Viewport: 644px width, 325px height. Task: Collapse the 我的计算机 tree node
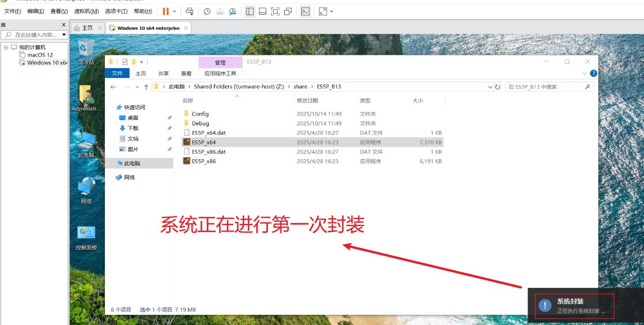pyautogui.click(x=6, y=47)
